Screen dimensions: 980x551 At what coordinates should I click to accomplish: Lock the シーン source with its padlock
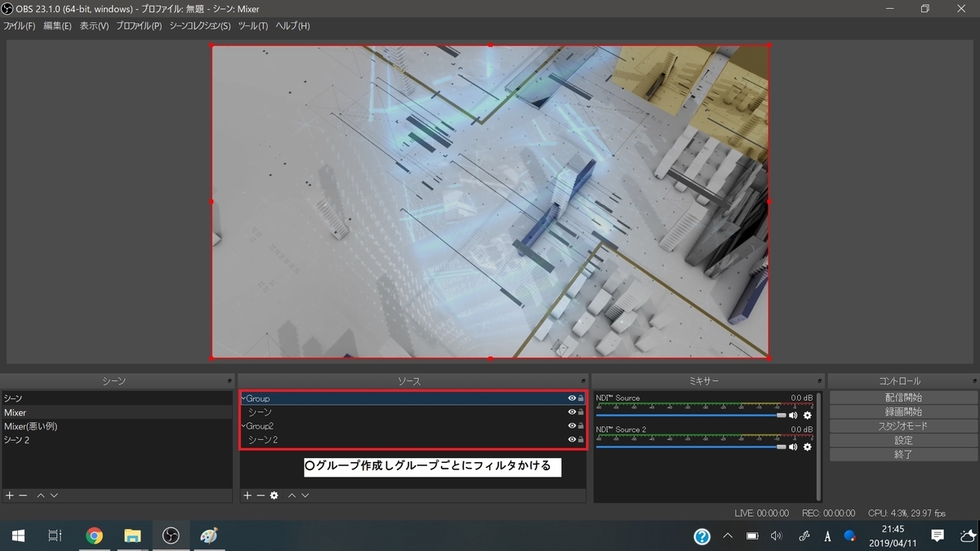[x=581, y=412]
